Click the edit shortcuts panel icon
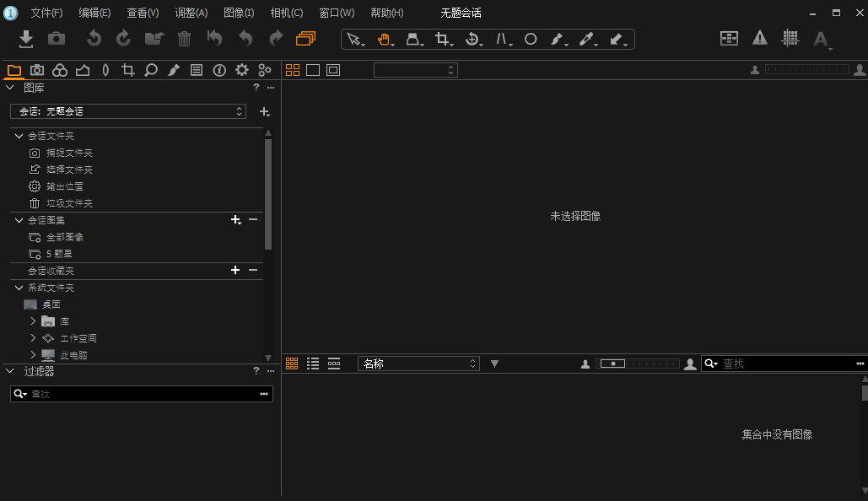The width and height of the screenshot is (868, 501). click(729, 38)
